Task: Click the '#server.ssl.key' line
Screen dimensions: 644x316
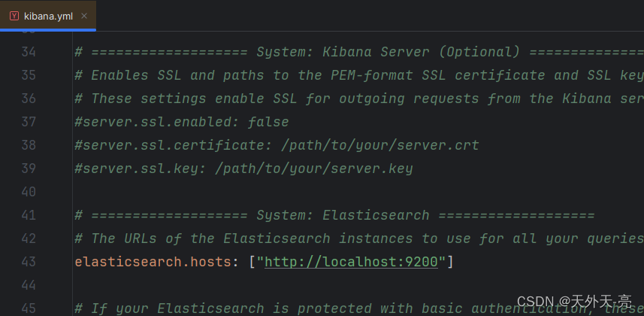Action: click(243, 169)
